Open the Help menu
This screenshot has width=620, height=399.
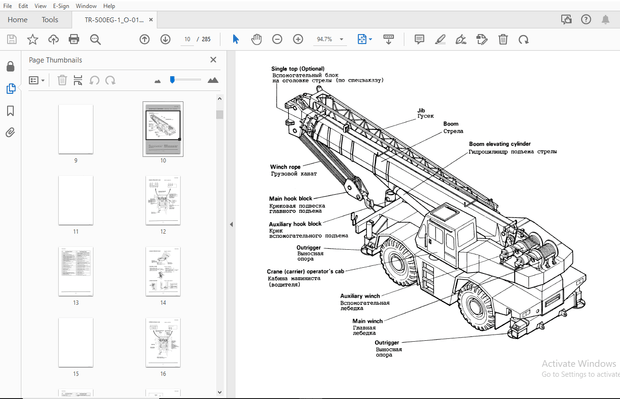[109, 6]
